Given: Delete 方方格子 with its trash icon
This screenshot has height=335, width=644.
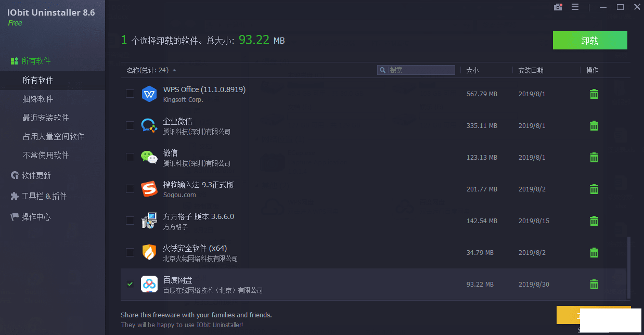Looking at the screenshot, I should click(594, 221).
